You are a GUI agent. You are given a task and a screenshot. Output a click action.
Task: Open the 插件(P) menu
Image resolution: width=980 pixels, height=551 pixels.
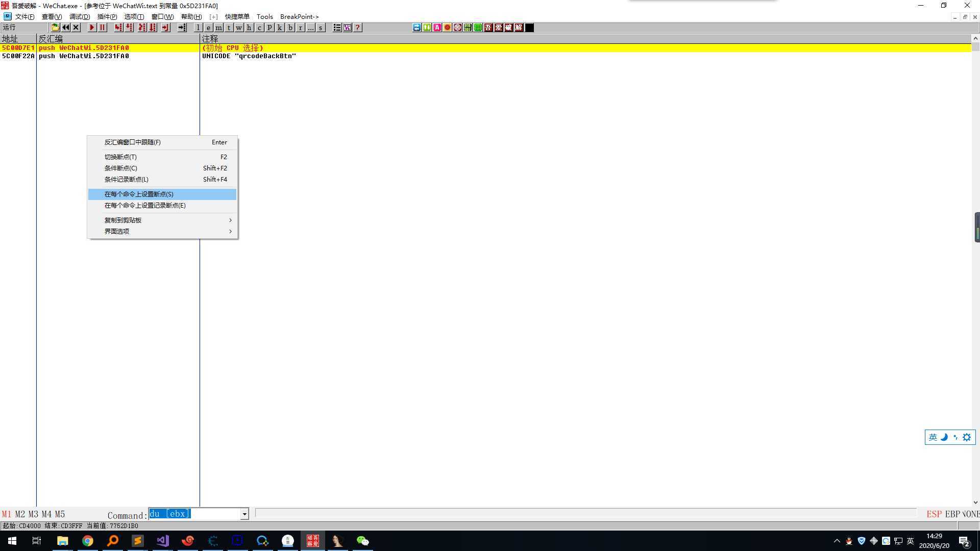tap(107, 17)
